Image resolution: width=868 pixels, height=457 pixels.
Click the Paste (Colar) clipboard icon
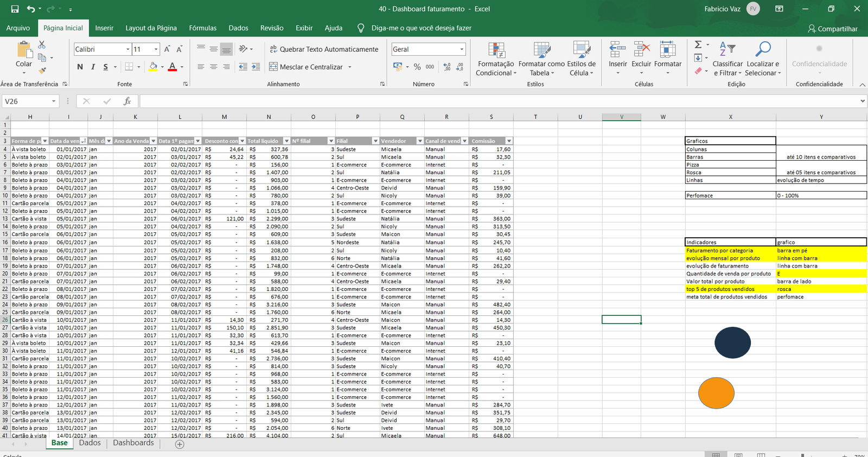click(x=24, y=50)
